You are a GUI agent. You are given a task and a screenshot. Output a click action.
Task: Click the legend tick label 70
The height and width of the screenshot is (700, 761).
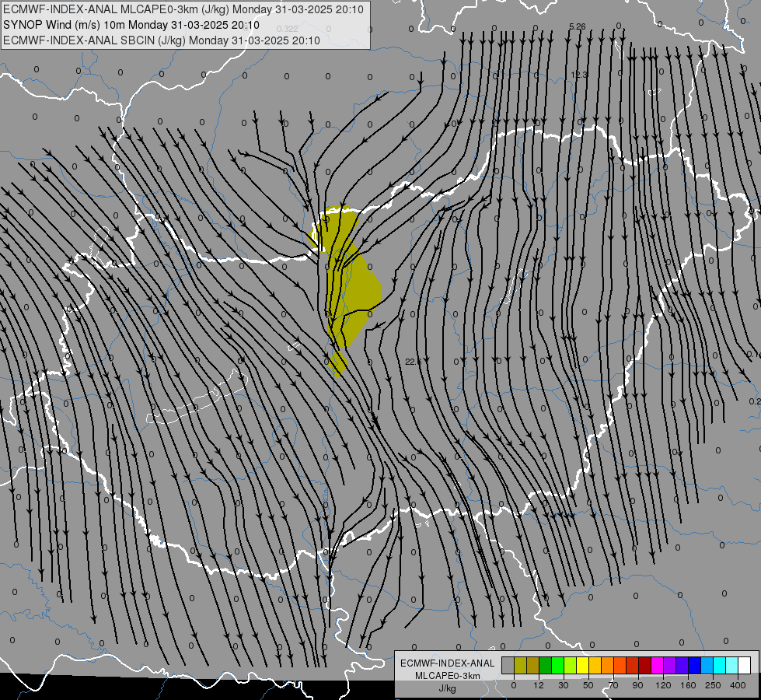[613, 685]
